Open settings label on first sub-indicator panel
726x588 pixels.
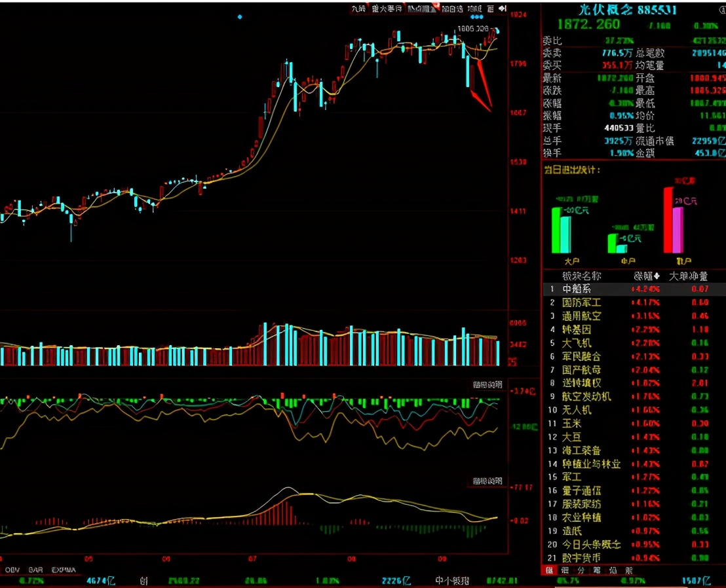point(487,384)
